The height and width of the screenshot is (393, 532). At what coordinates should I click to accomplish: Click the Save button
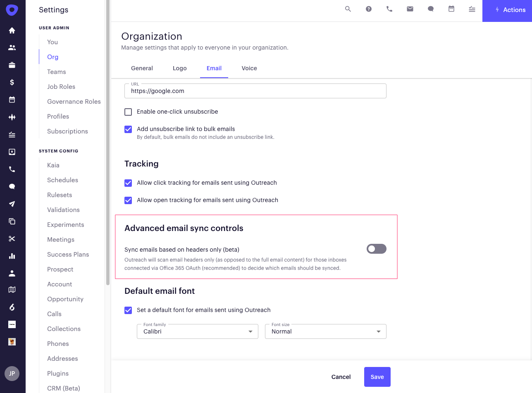click(x=377, y=376)
